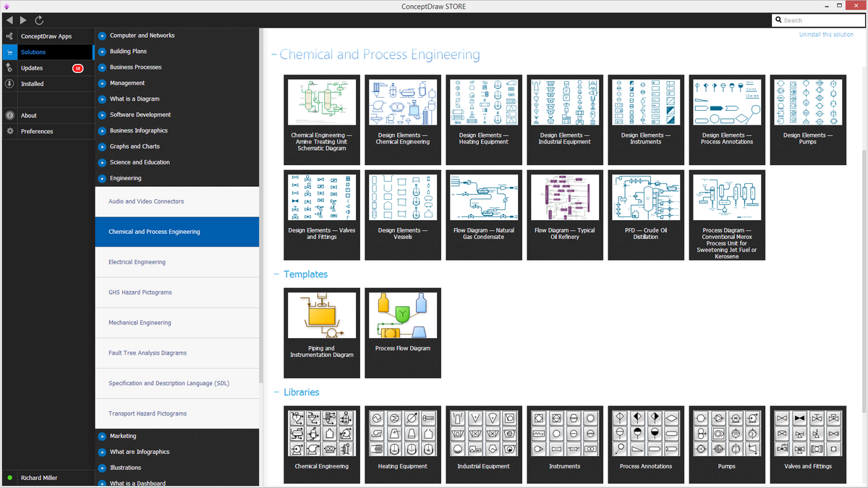Select Mechanical Engineering solution
Image resolution: width=868 pixels, height=488 pixels.
click(x=177, y=323)
